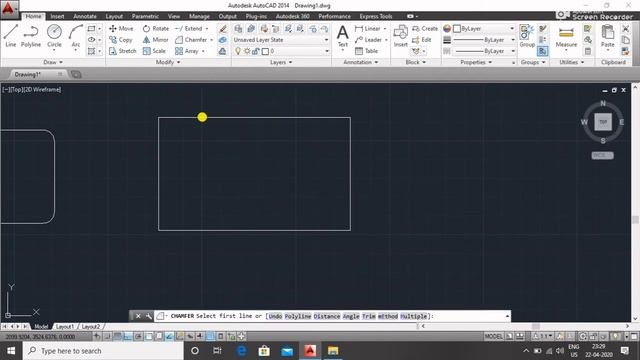Click the Paste tool
640x360 pixels.
tap(607, 36)
